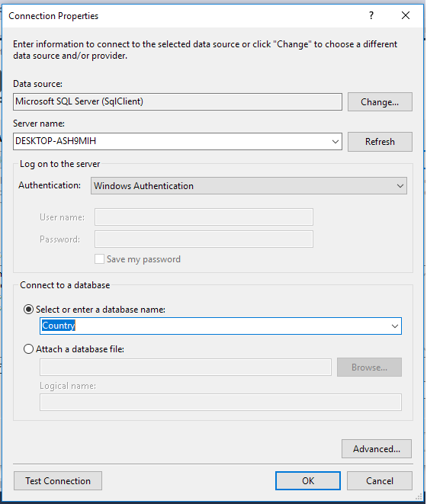Open the Advanced settings
Screen dimensions: 427x504
click(377, 448)
